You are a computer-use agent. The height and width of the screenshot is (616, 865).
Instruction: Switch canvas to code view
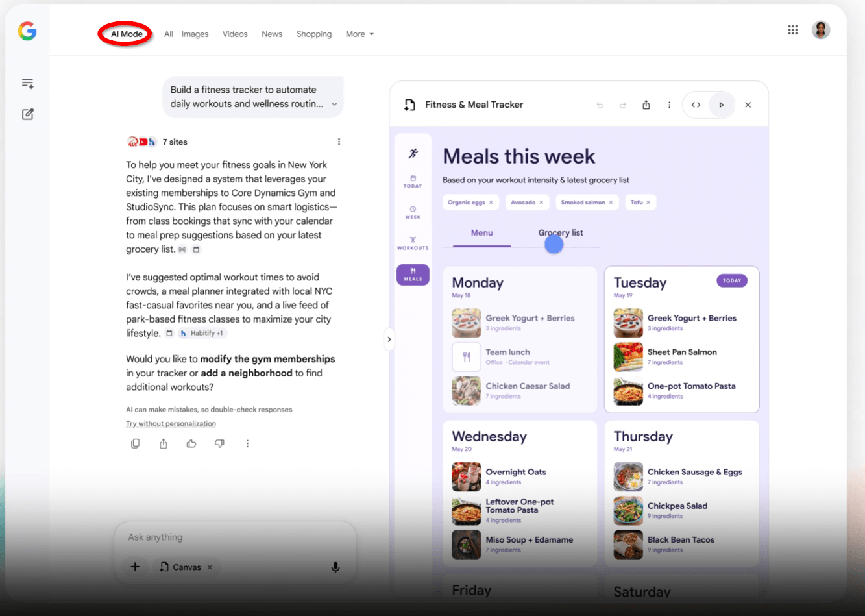(696, 105)
